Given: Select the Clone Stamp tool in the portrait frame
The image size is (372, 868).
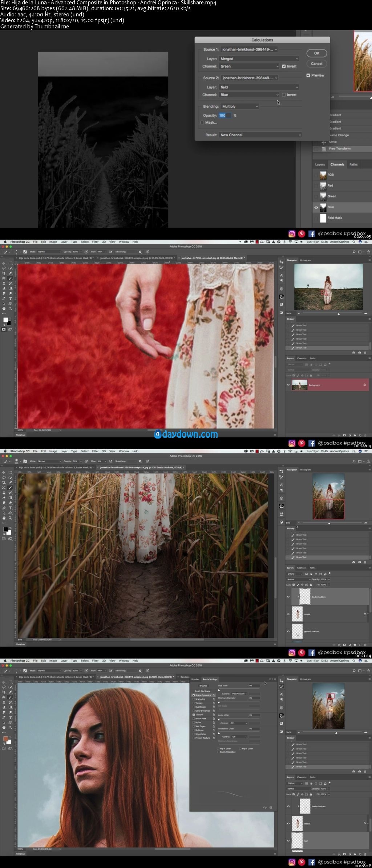Looking at the screenshot, I should point(4,702).
